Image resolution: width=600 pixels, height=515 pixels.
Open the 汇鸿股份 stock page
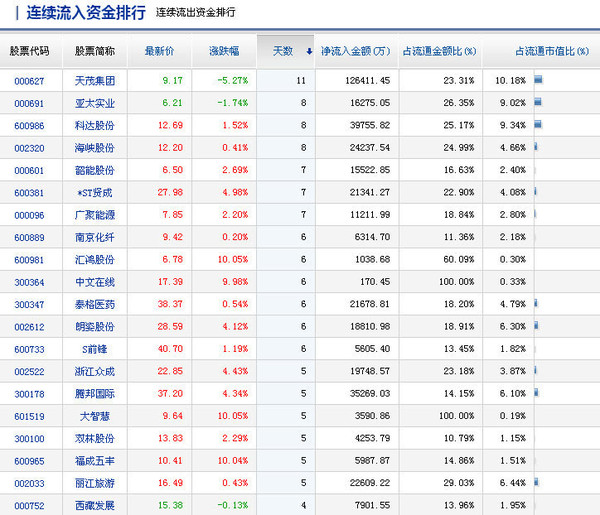(95, 260)
